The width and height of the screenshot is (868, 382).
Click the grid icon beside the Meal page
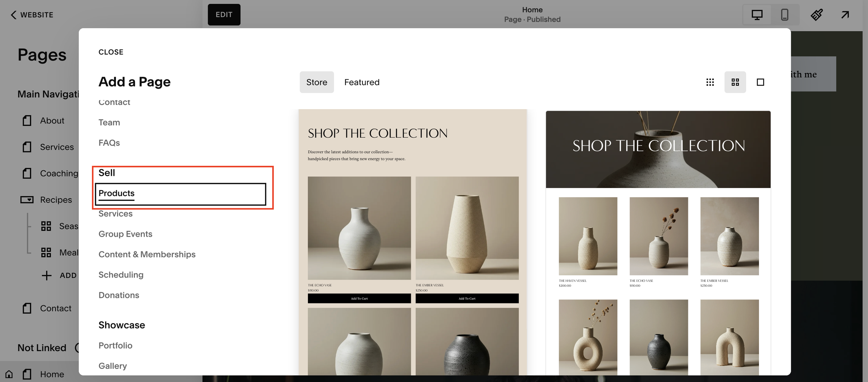click(x=46, y=252)
